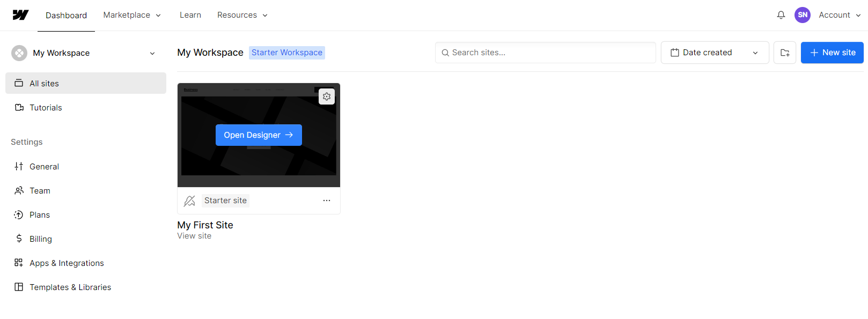Open the Account dropdown
Screen dimensions: 868x319
pyautogui.click(x=840, y=15)
